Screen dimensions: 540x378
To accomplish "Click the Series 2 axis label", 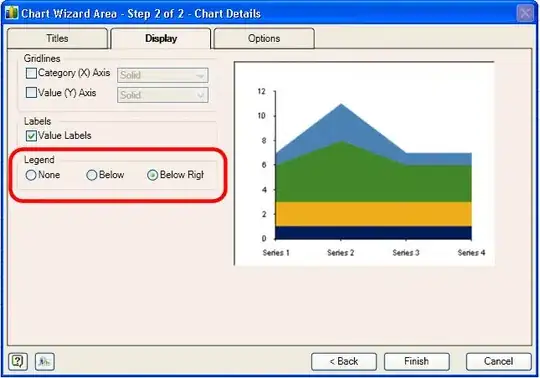I will (x=341, y=253).
